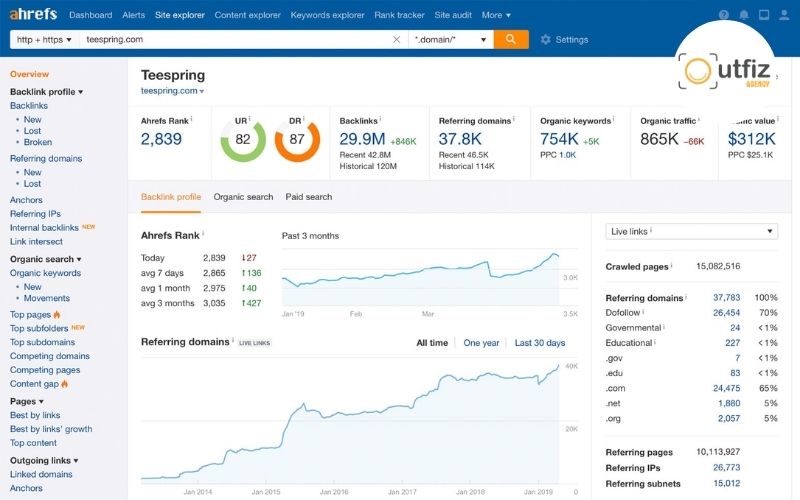Collapse the Outgoing links sidebar section
The image size is (800, 500).
pyautogui.click(x=44, y=460)
